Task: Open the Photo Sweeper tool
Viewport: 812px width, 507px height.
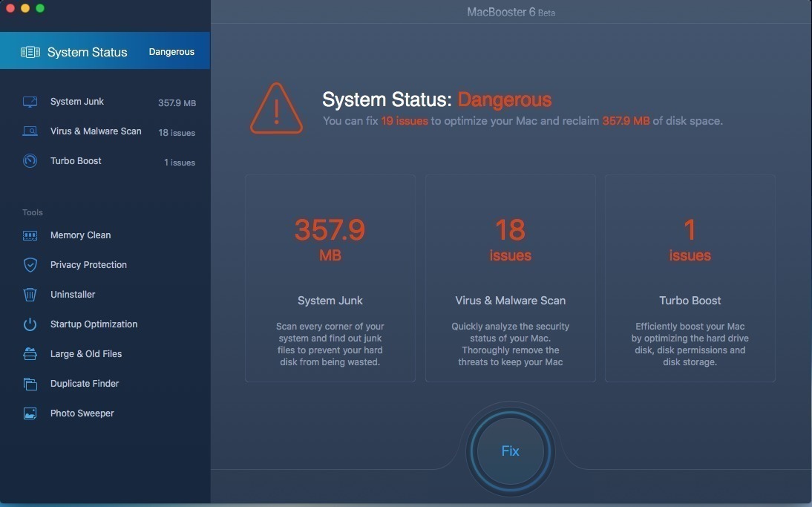Action: 105,413
